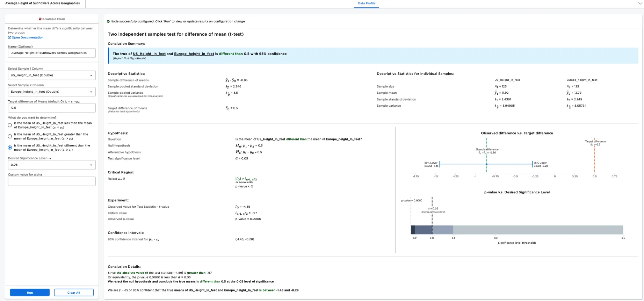The image size is (644, 301).
Task: Choose the US mean different than Europe option
Action: click(x=10, y=148)
